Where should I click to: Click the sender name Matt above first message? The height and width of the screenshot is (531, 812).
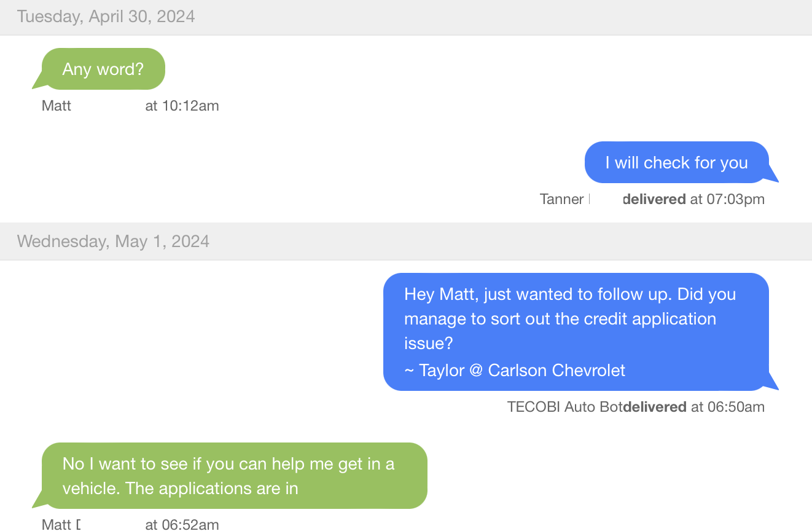click(x=56, y=106)
